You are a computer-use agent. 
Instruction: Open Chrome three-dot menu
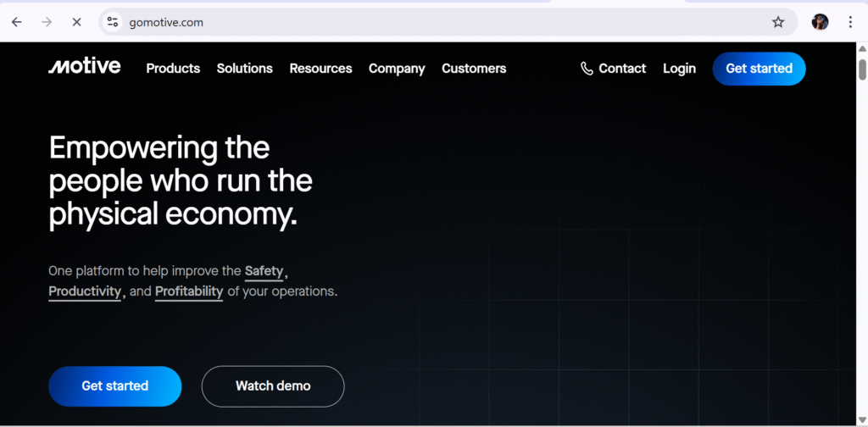point(851,22)
